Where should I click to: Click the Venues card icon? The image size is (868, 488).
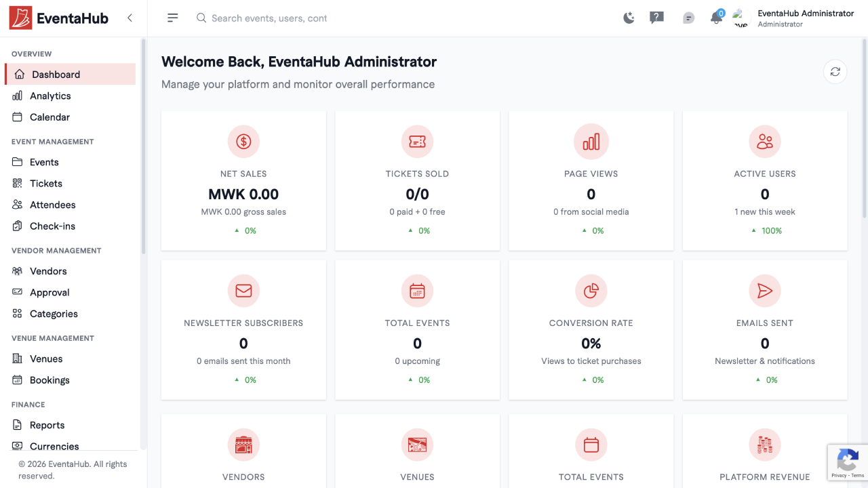[417, 445]
